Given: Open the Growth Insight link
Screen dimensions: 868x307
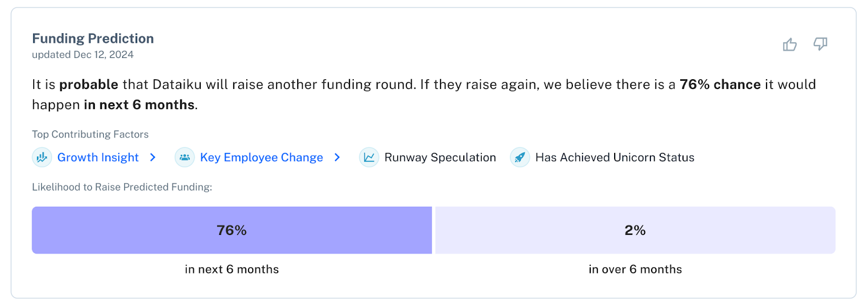Looking at the screenshot, I should tap(98, 158).
